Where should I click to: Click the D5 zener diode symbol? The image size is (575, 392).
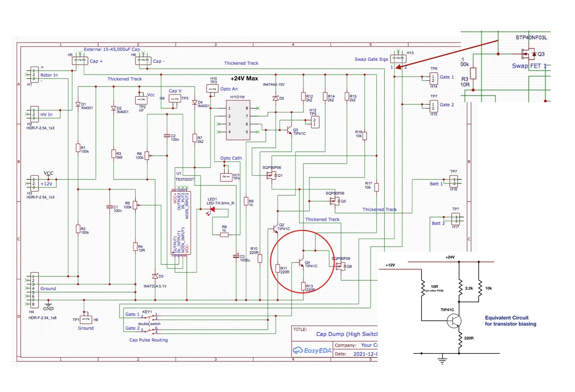[276, 98]
